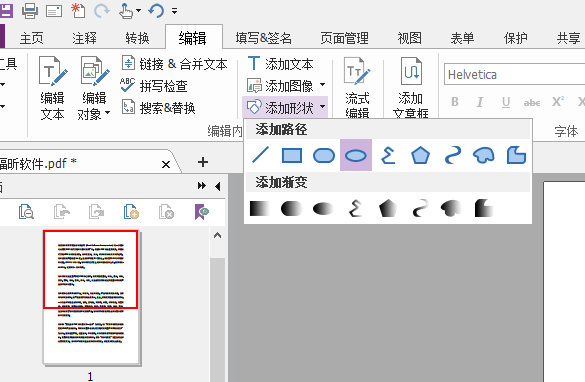585x382 pixels.
Task: Open the 主页 ribbon tab
Action: [x=32, y=38]
